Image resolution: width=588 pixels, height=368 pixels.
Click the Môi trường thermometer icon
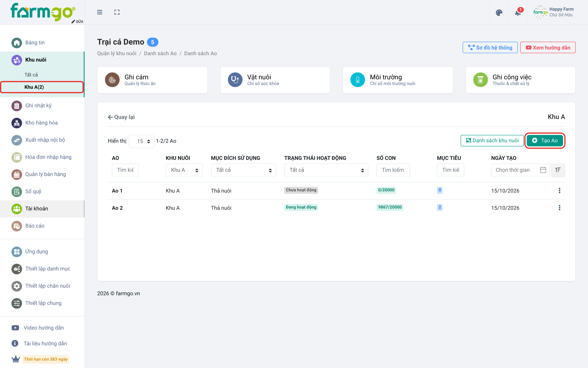coord(358,80)
